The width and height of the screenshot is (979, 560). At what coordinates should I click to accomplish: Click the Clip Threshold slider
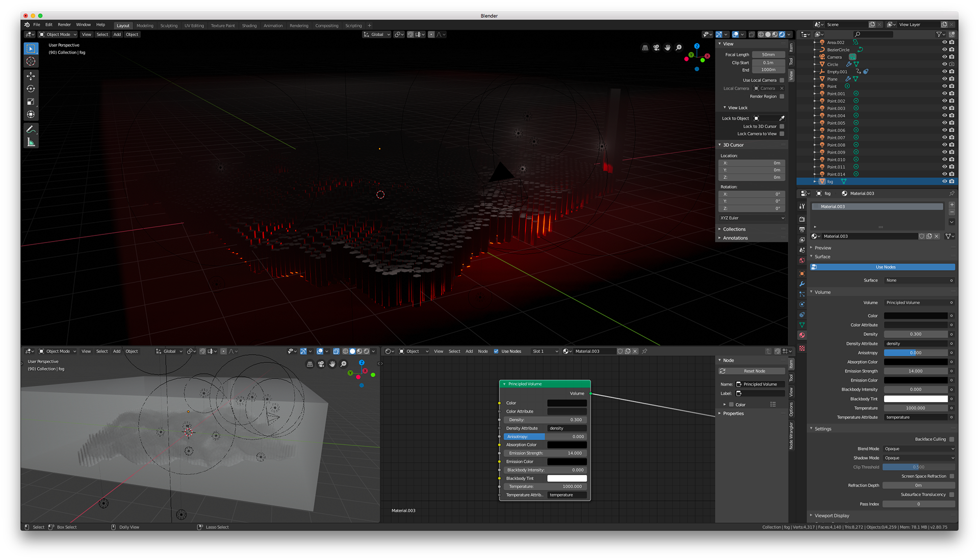coord(918,467)
